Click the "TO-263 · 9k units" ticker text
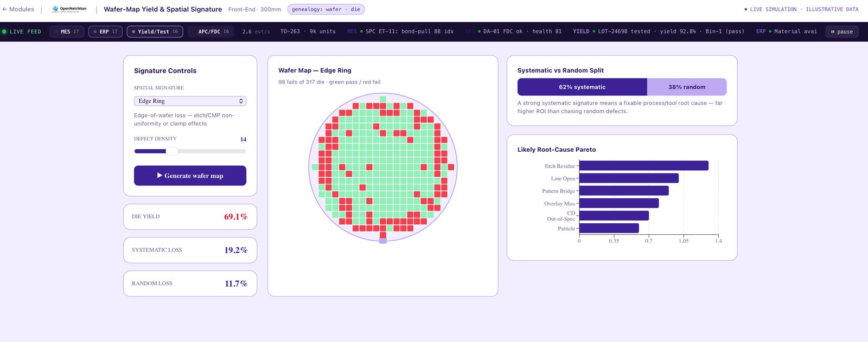The image size is (868, 342). point(308,31)
